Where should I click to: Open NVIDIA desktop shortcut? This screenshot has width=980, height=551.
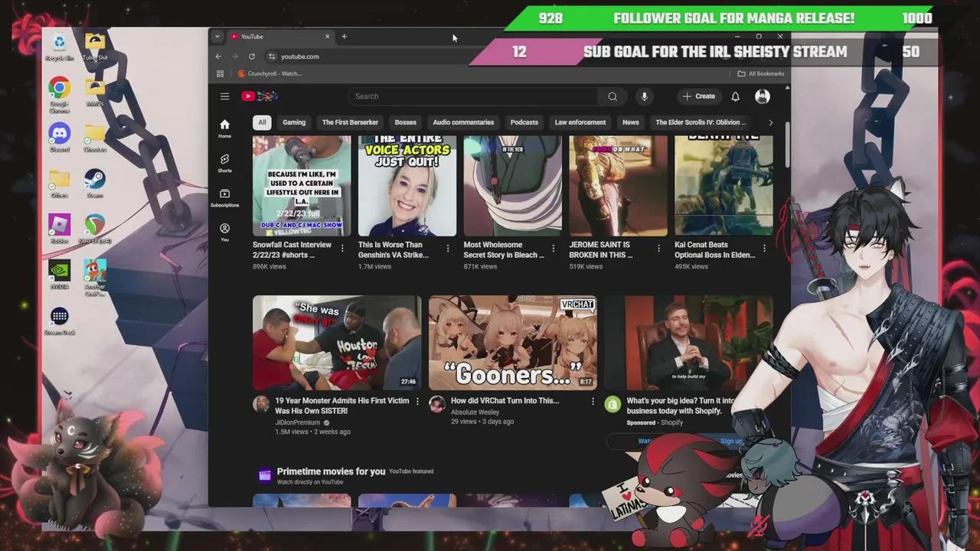(x=59, y=275)
